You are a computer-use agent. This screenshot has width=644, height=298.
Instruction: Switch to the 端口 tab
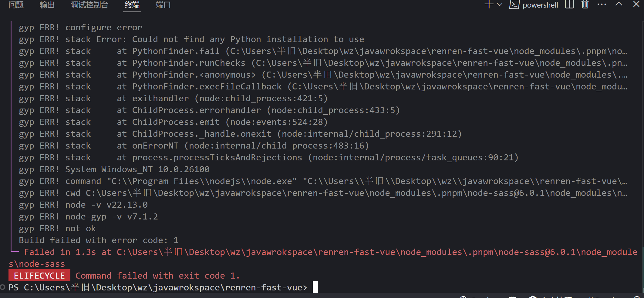tap(163, 5)
